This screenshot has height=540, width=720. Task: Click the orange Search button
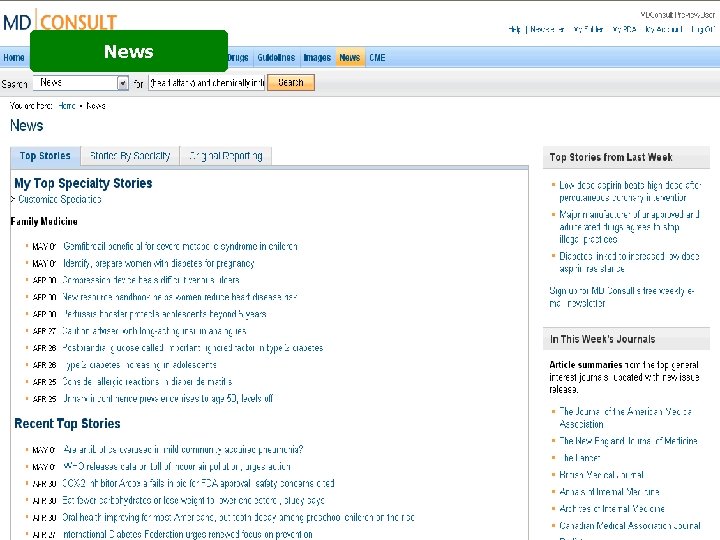point(291,83)
